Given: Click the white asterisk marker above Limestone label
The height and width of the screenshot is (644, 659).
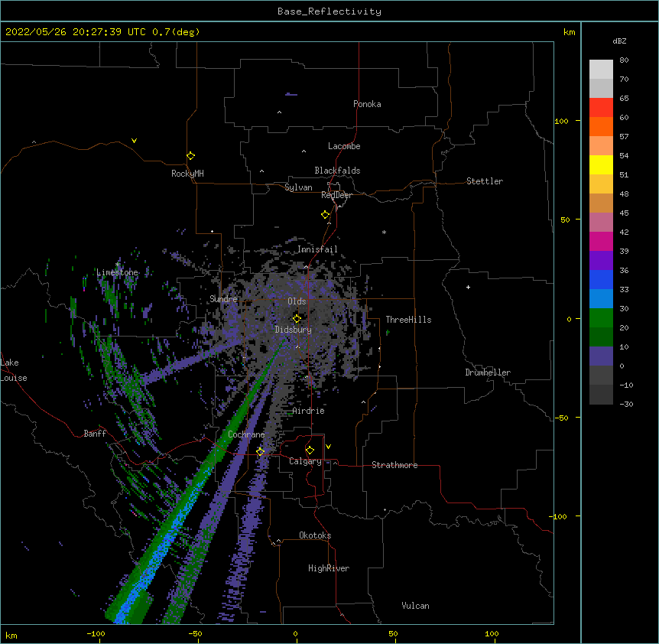Looking at the screenshot, I should [x=117, y=265].
